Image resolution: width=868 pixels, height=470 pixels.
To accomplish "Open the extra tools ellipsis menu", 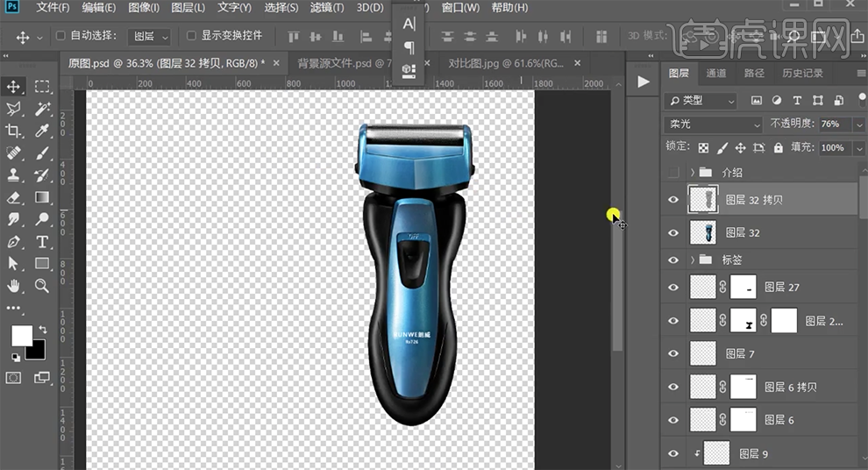I will (x=13, y=308).
